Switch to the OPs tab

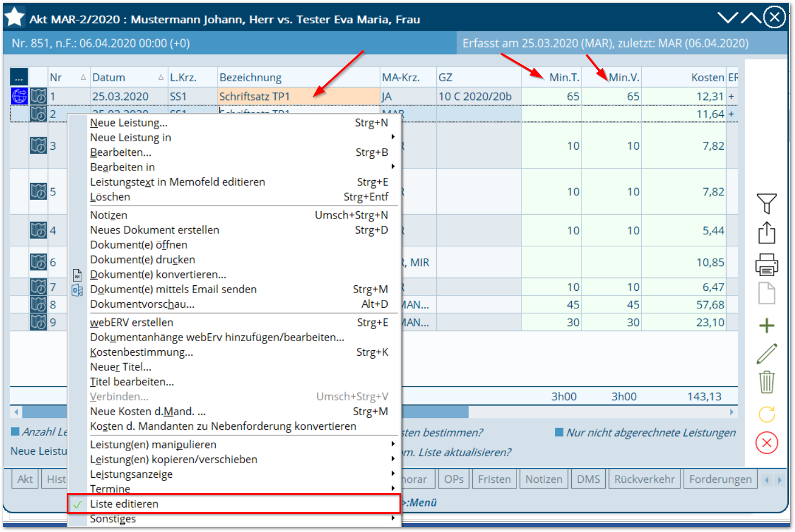(x=454, y=479)
